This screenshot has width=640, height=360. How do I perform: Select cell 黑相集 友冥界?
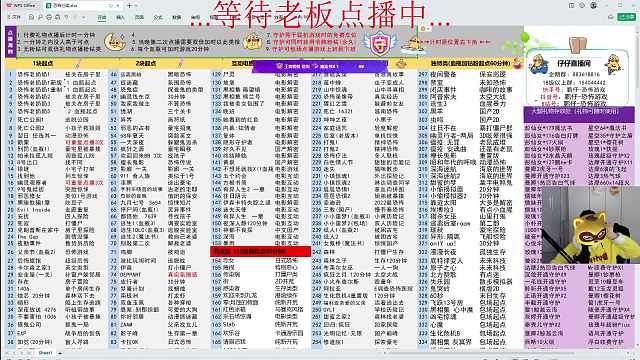click(450, 342)
